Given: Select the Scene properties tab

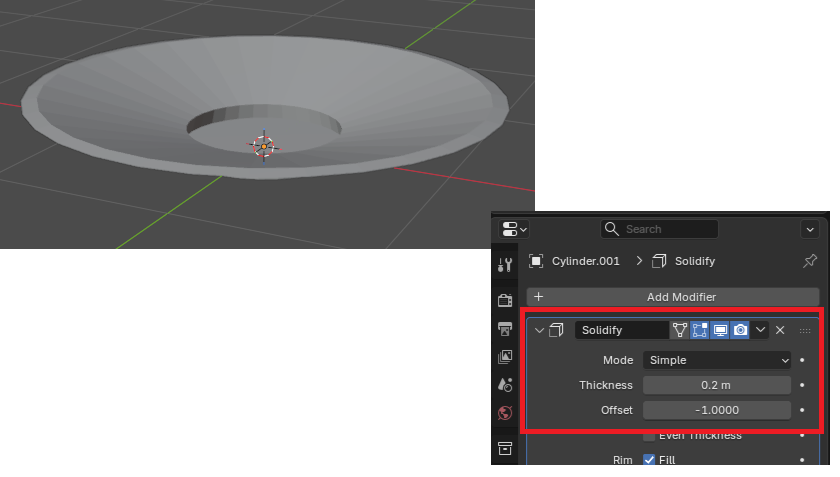Looking at the screenshot, I should tap(505, 385).
